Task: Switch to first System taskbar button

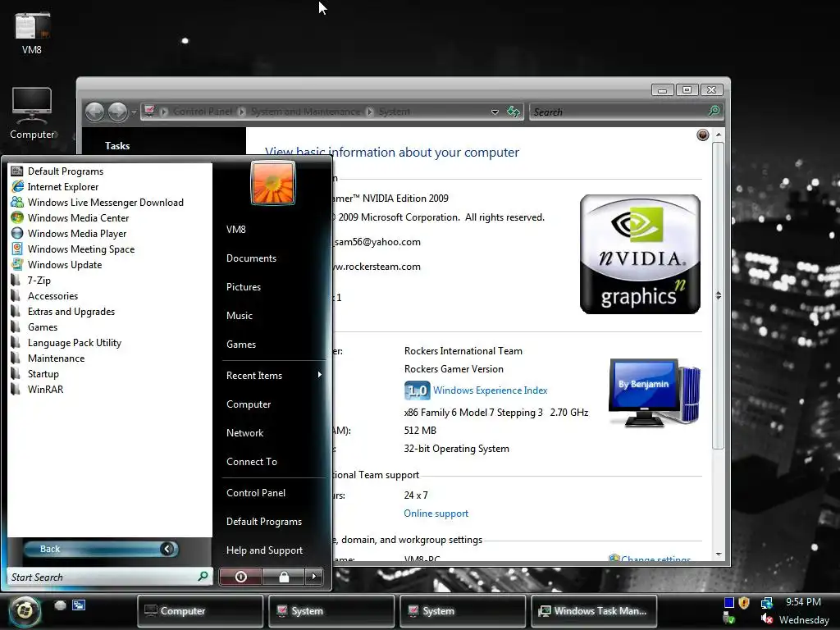Action: (331, 610)
